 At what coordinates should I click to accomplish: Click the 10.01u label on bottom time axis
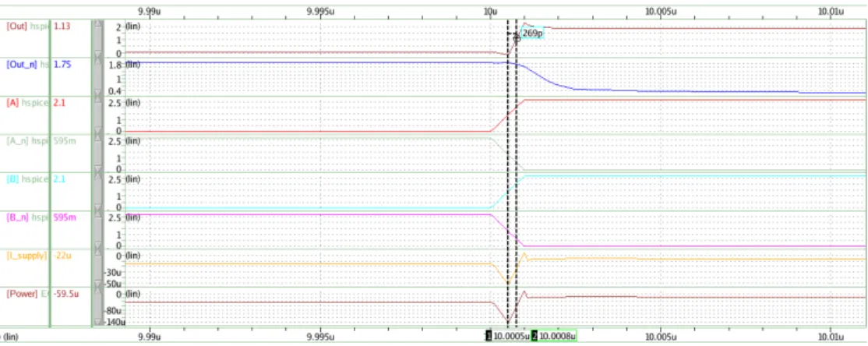[x=831, y=336]
